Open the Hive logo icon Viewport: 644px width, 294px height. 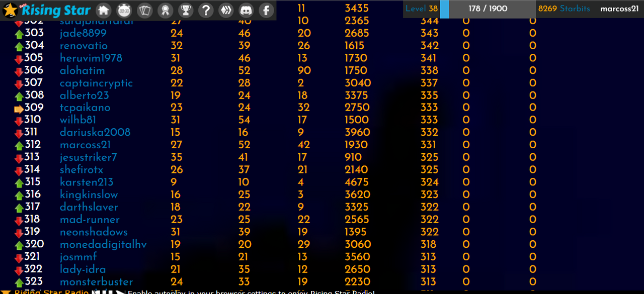pos(225,10)
